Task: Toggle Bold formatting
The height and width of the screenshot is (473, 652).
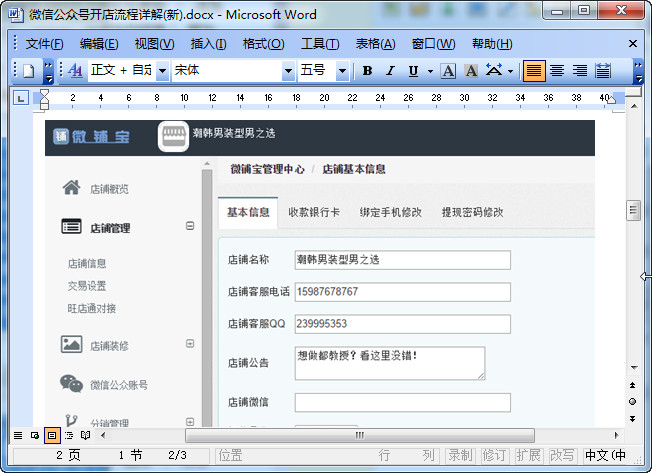Action: [367, 71]
